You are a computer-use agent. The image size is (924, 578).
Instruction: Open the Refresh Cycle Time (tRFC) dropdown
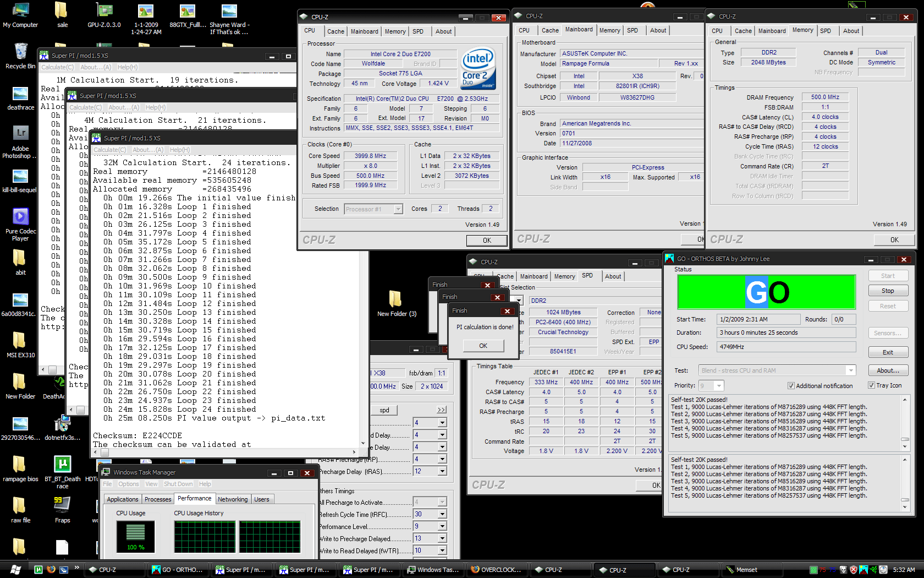442,514
